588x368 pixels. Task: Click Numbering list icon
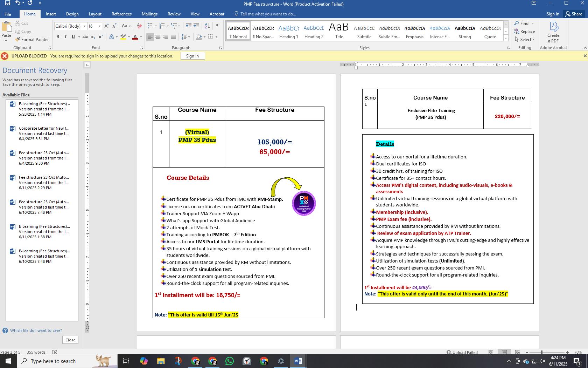[x=162, y=26]
